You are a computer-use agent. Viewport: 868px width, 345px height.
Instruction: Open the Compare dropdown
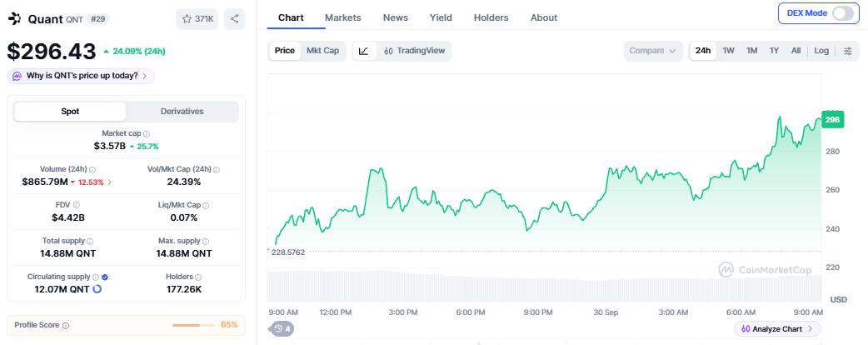pyautogui.click(x=652, y=51)
